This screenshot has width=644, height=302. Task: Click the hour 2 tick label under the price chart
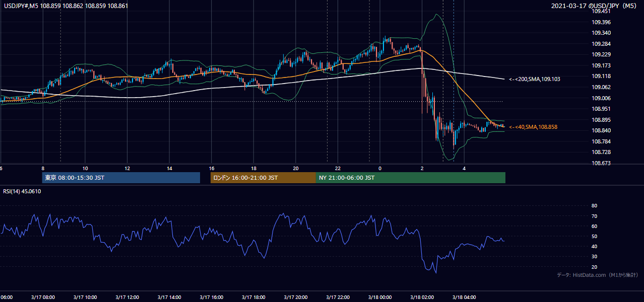[422, 169]
